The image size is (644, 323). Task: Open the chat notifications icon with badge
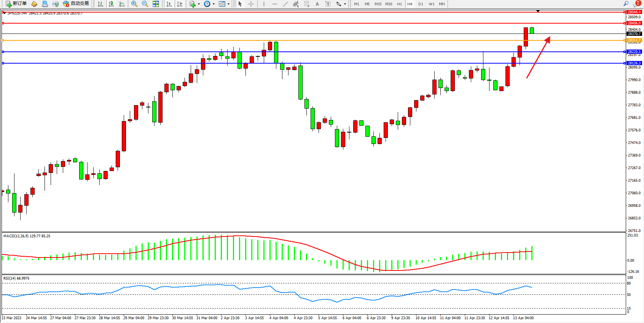(x=636, y=4)
